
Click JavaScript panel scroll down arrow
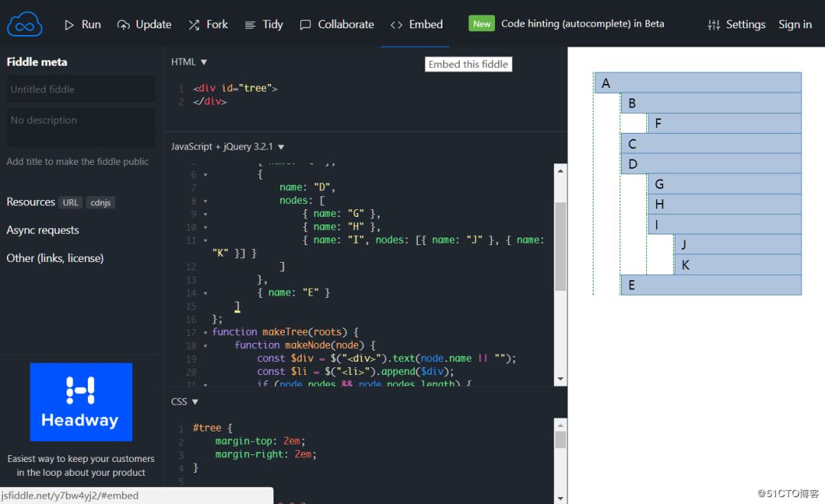pyautogui.click(x=561, y=379)
